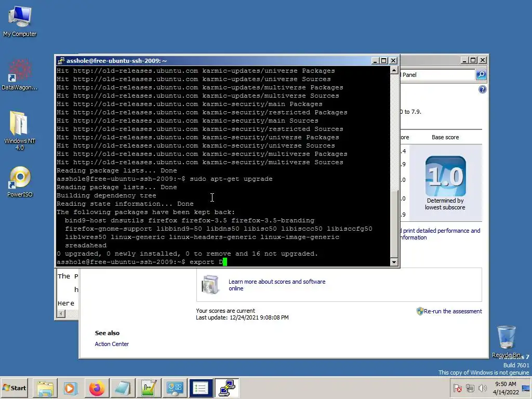Screen dimensions: 532x399
Task: Open Windows Explorer from the taskbar
Action: tap(45, 388)
